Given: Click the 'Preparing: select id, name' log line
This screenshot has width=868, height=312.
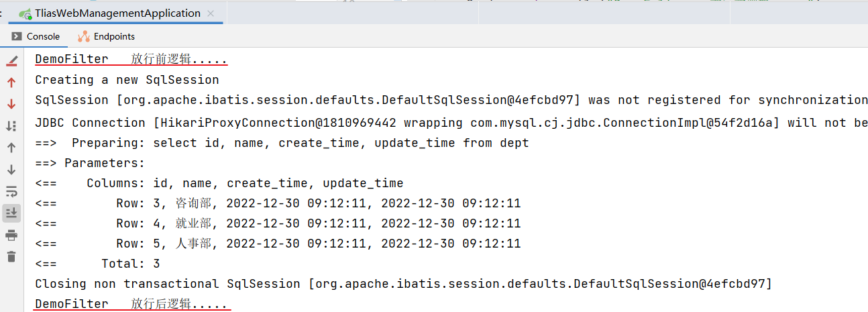Looking at the screenshot, I should pos(282,143).
